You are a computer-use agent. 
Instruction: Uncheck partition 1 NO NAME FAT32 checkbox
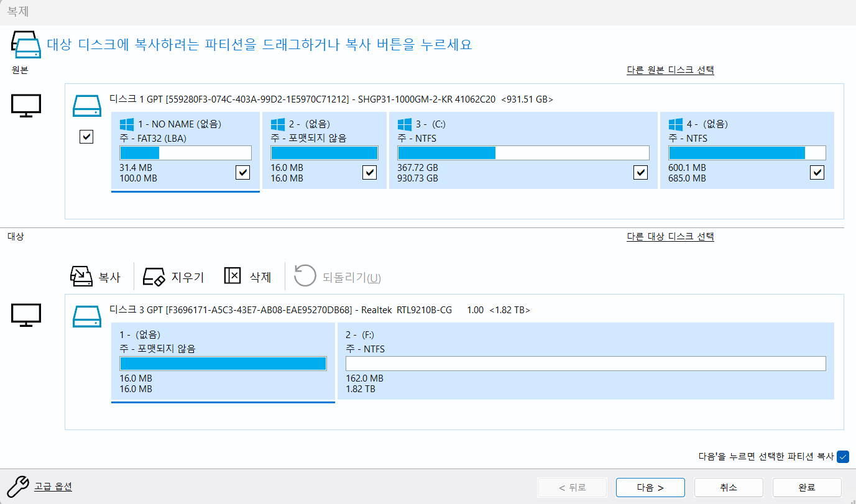(243, 172)
